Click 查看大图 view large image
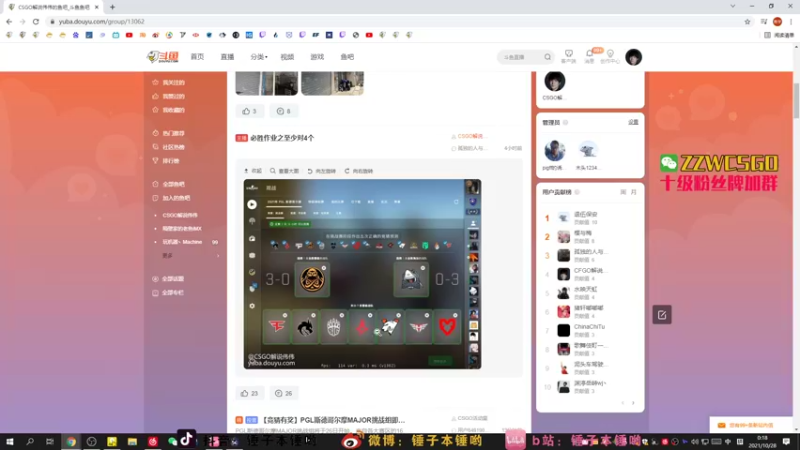 click(x=284, y=171)
